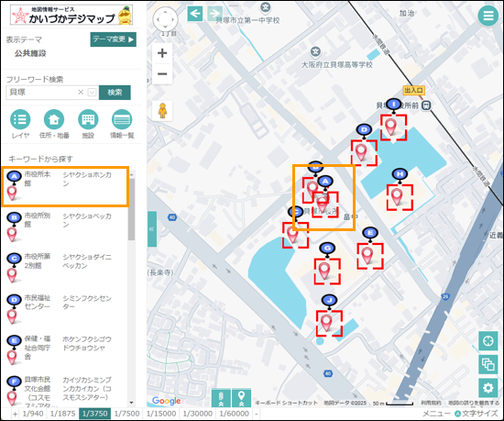Click the 検索 search button
The image size is (504, 421).
115,93
